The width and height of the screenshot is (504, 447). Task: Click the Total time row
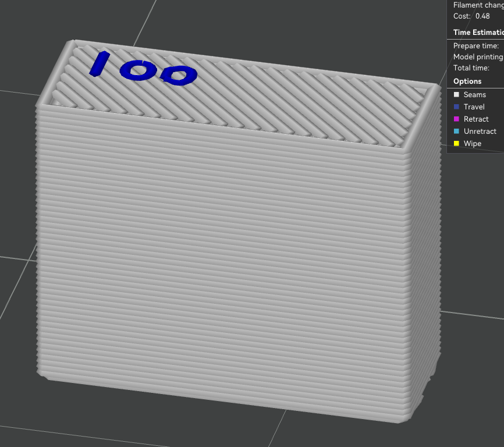[471, 68]
